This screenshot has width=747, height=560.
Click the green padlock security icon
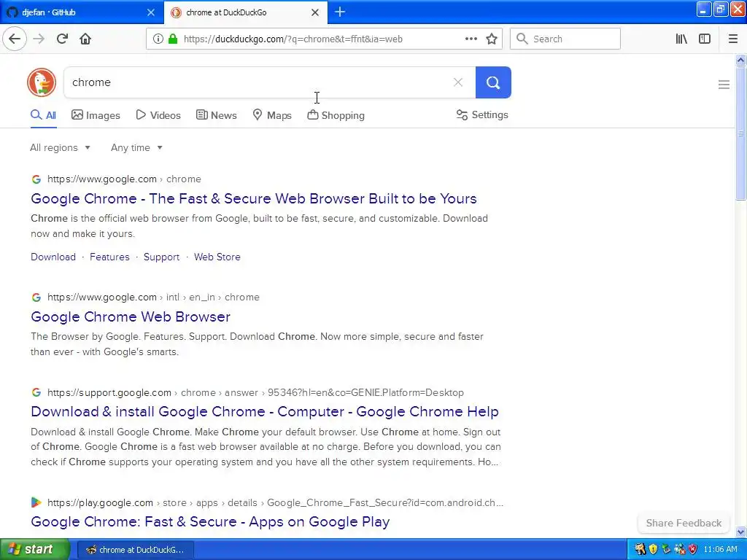173,39
